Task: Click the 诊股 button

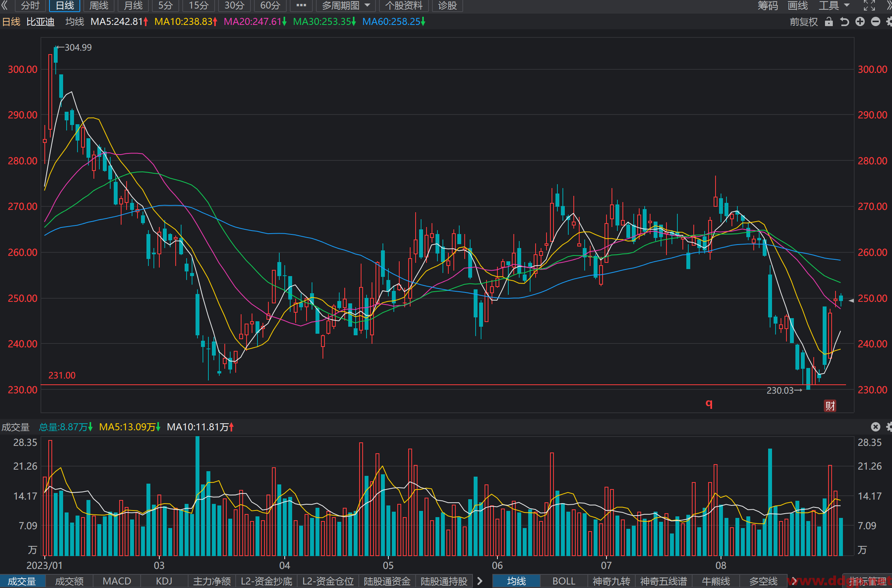Action: (x=447, y=5)
